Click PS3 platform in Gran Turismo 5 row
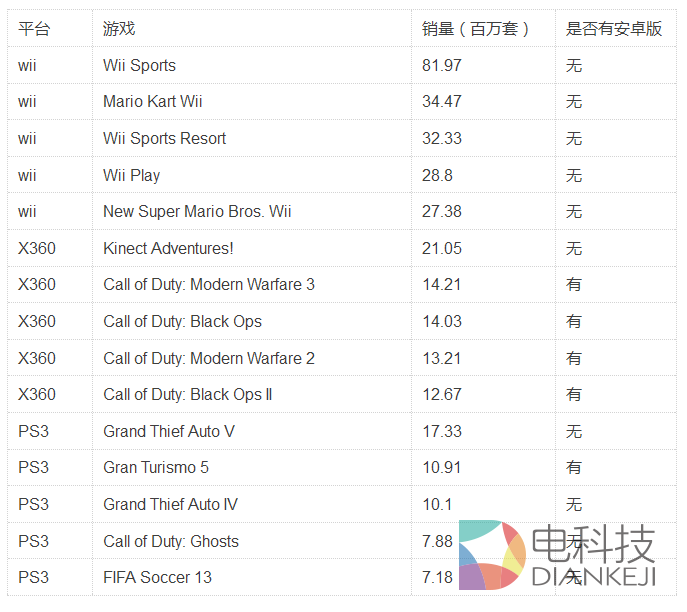Viewport: 687px width, 612px height. [33, 467]
